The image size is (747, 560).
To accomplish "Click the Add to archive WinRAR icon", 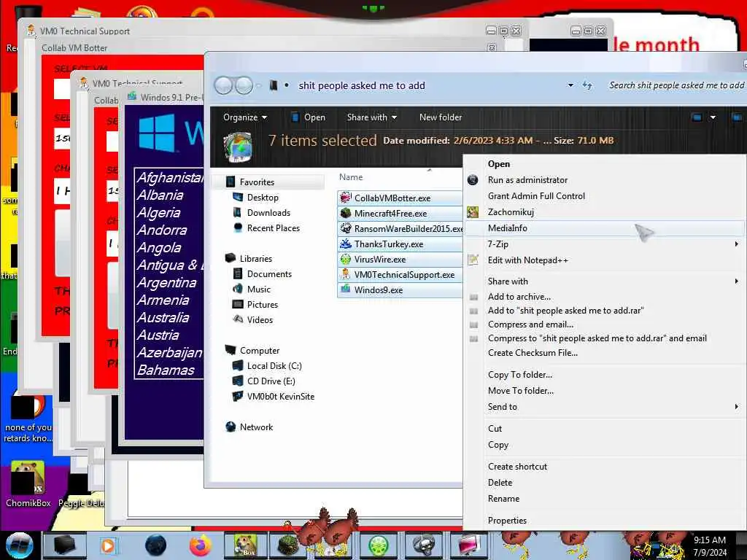I will 473,297.
